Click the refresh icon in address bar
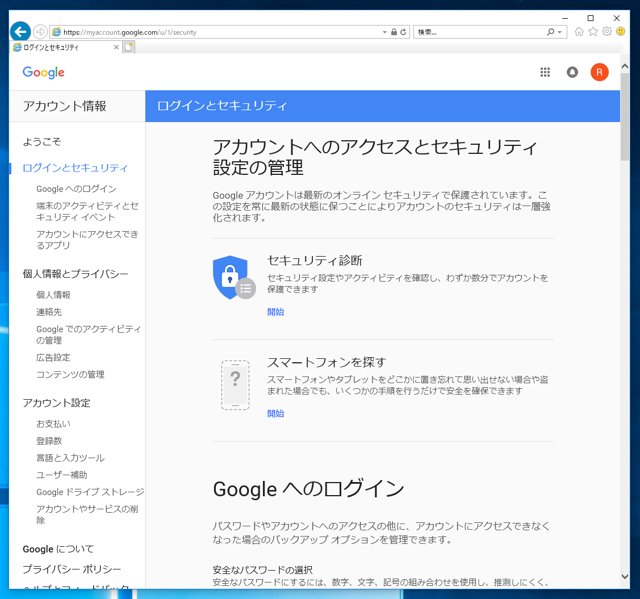This screenshot has height=599, width=640. tap(403, 32)
